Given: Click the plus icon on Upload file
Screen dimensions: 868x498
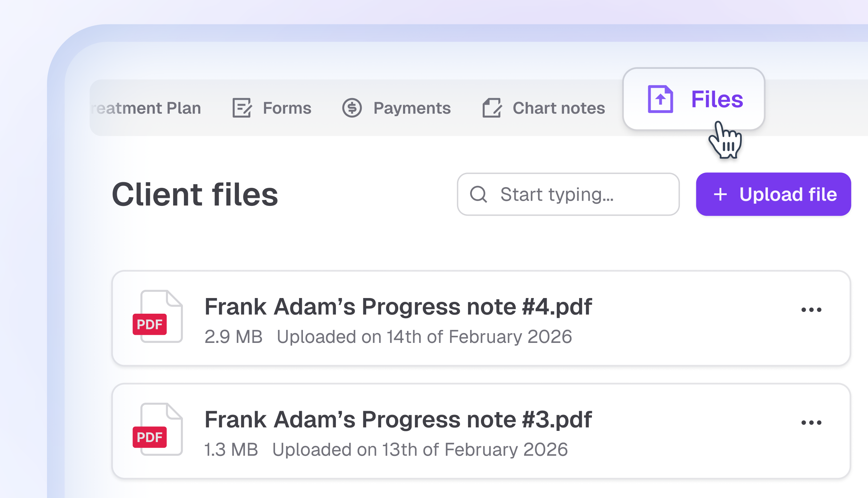Looking at the screenshot, I should [720, 194].
